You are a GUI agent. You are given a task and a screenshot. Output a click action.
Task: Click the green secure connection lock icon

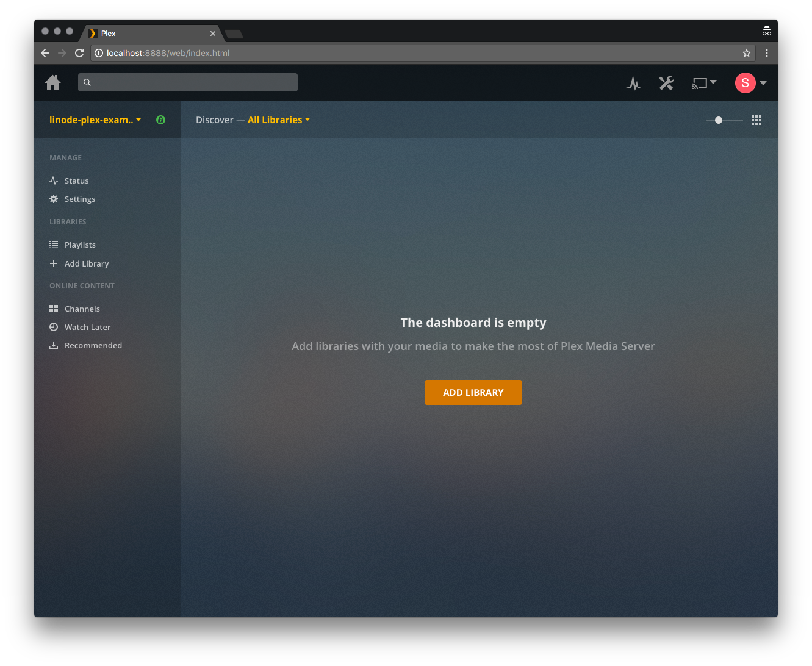tap(161, 120)
